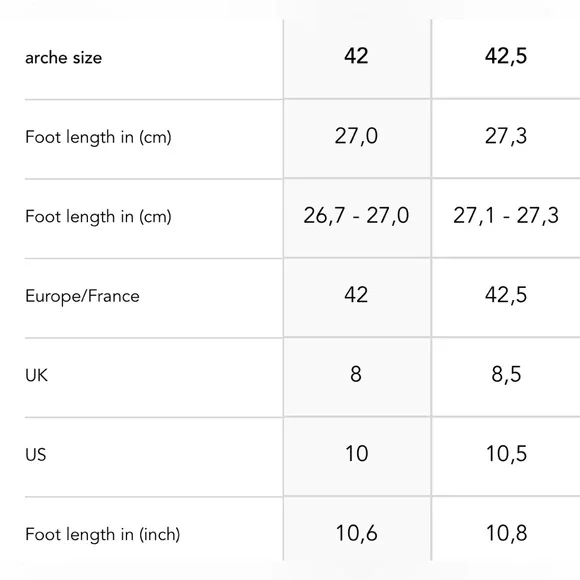This screenshot has height=580, width=580.
Task: Click the inch value 10,6
Action: pyautogui.click(x=357, y=533)
